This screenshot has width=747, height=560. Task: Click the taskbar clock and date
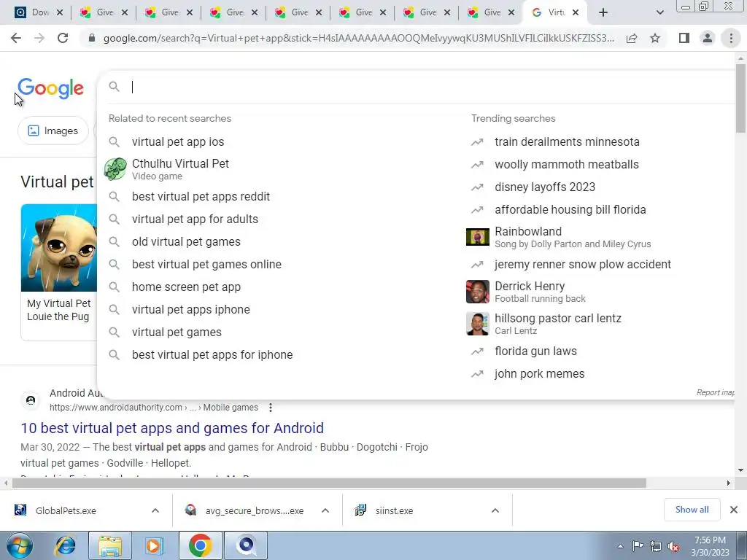(x=711, y=546)
